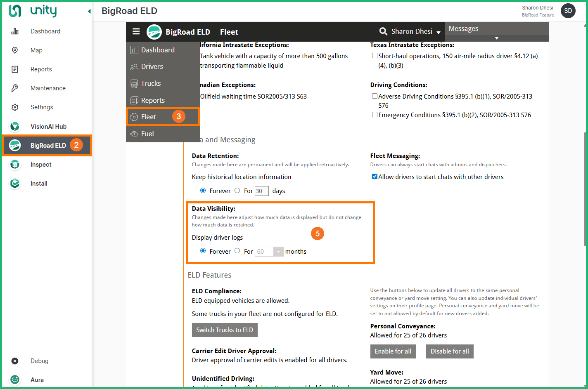Image resolution: width=588 pixels, height=389 pixels.
Task: Select Fuel from the BigRoad menu
Action: pyautogui.click(x=147, y=134)
